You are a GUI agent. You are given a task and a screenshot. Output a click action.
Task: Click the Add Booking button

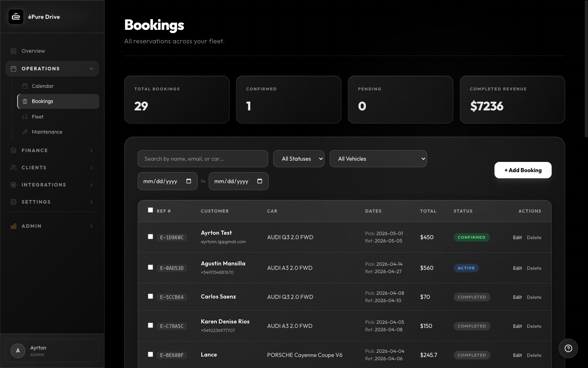pos(523,170)
